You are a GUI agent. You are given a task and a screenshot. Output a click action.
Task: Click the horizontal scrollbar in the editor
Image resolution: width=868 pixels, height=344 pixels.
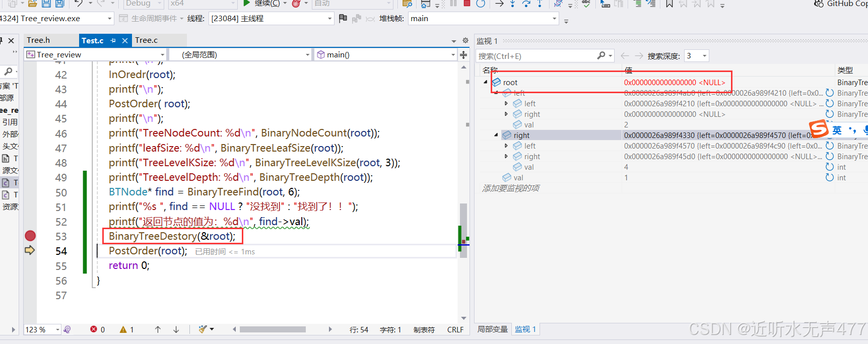point(273,329)
